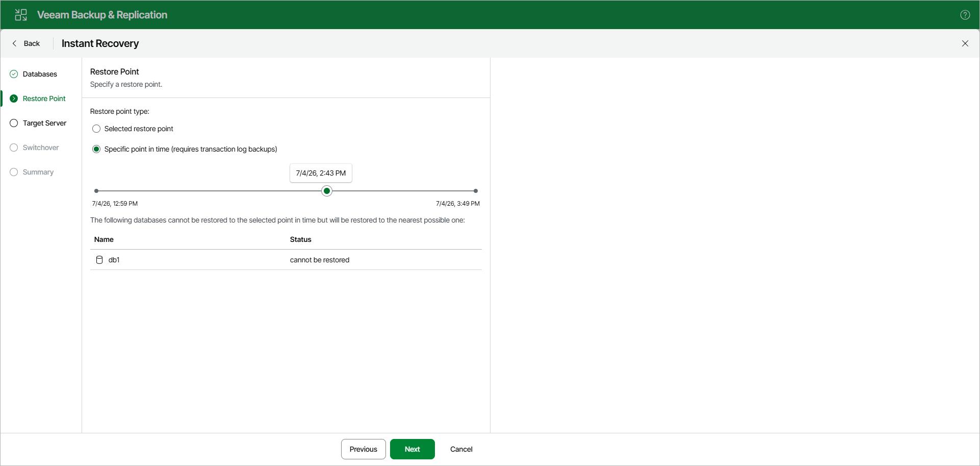Screen dimensions: 980x466
Task: Close the Instant Recovery wizard
Action: pos(965,43)
